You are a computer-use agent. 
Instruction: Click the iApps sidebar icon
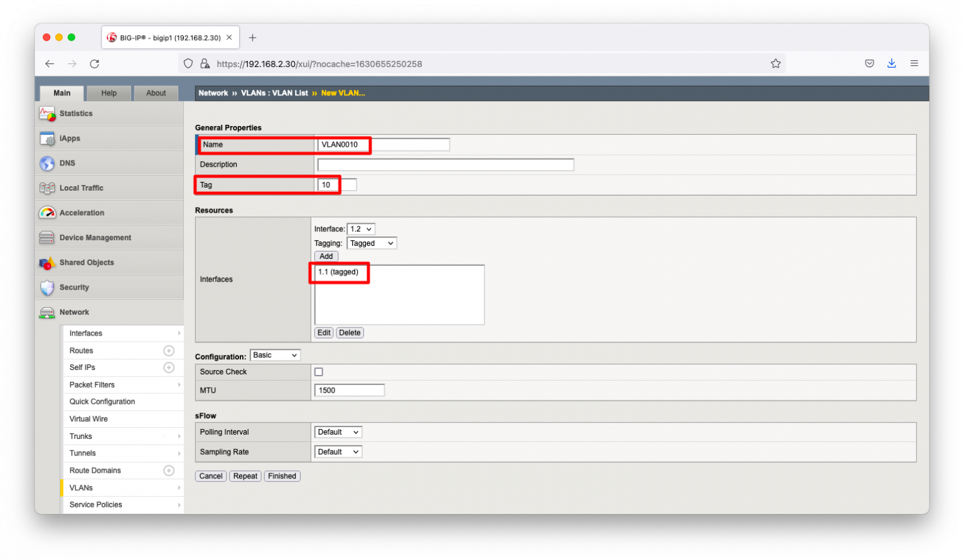pyautogui.click(x=48, y=138)
